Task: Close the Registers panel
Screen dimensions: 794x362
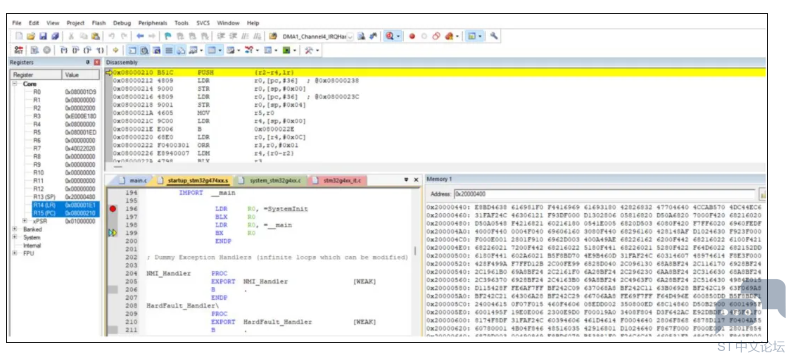Action: click(97, 62)
